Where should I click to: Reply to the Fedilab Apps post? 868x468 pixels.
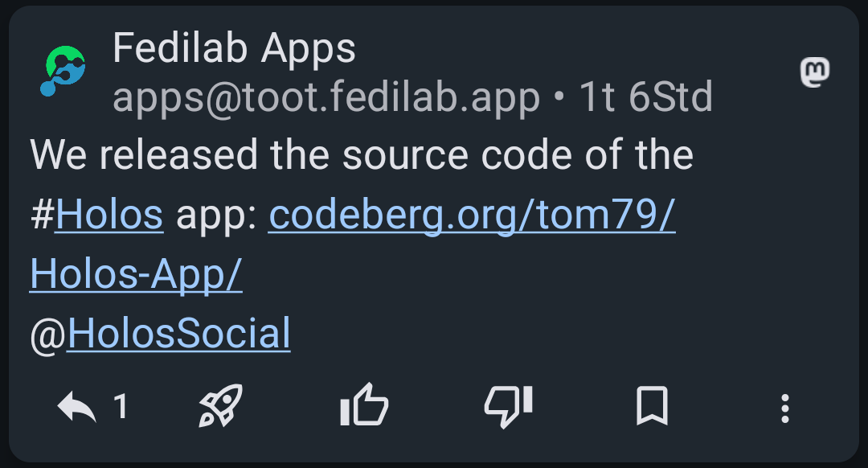click(77, 408)
